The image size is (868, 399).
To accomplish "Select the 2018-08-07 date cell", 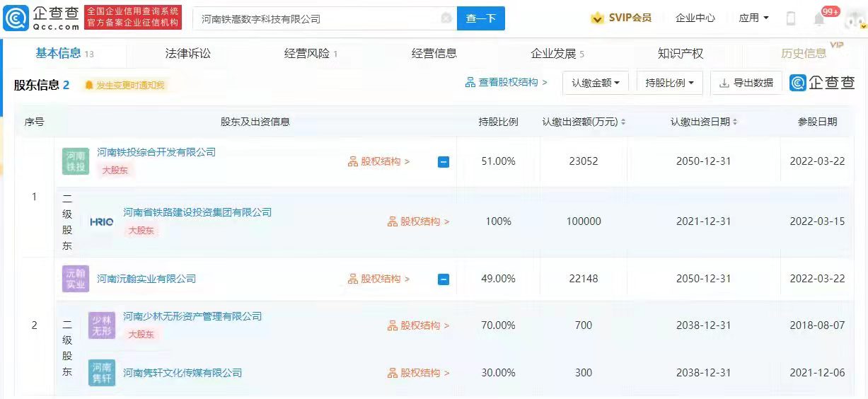I will (x=817, y=325).
